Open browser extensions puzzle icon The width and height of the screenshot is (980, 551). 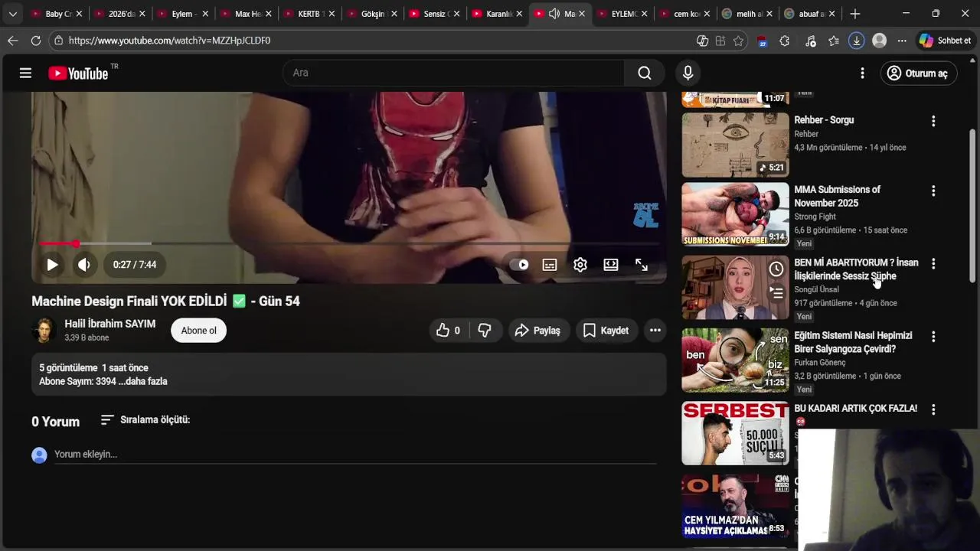(x=784, y=41)
